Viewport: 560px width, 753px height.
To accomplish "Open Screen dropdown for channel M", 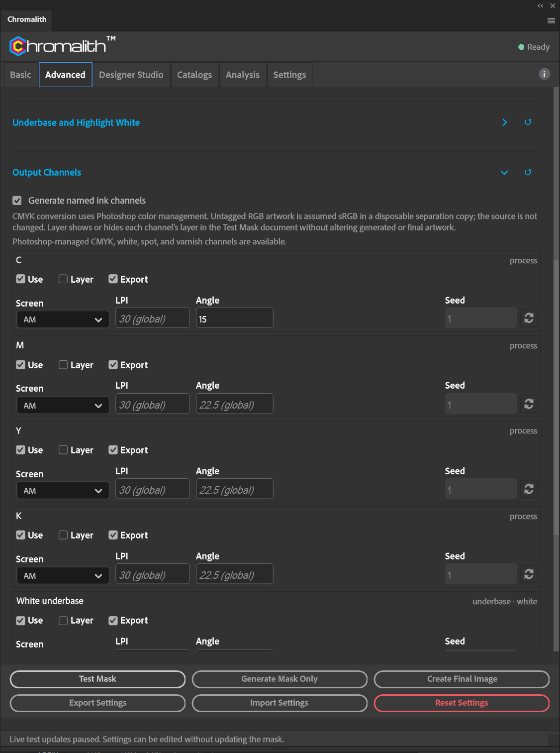I will 63,405.
